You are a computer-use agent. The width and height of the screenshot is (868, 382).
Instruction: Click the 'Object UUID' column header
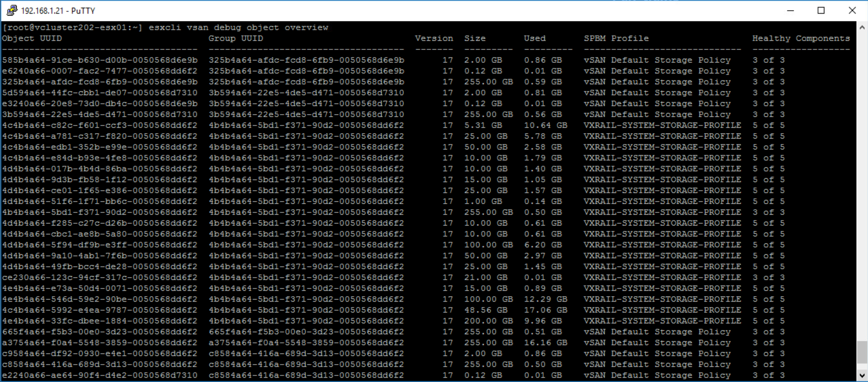[32, 39]
